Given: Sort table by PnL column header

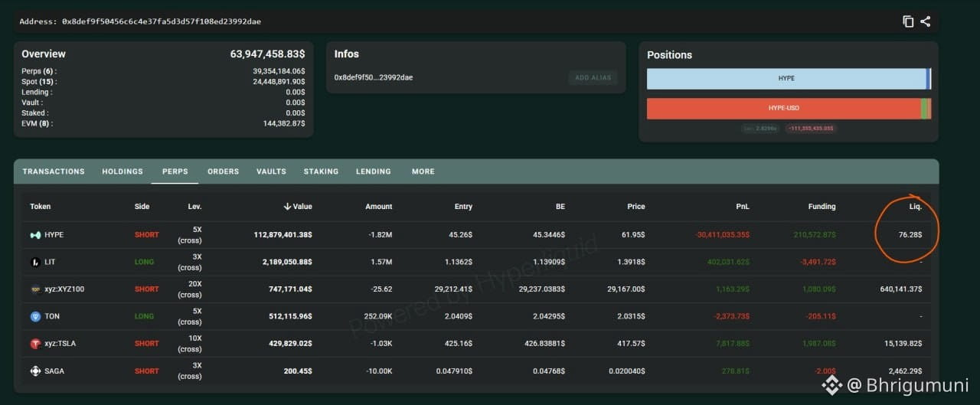Looking at the screenshot, I should click(743, 207).
